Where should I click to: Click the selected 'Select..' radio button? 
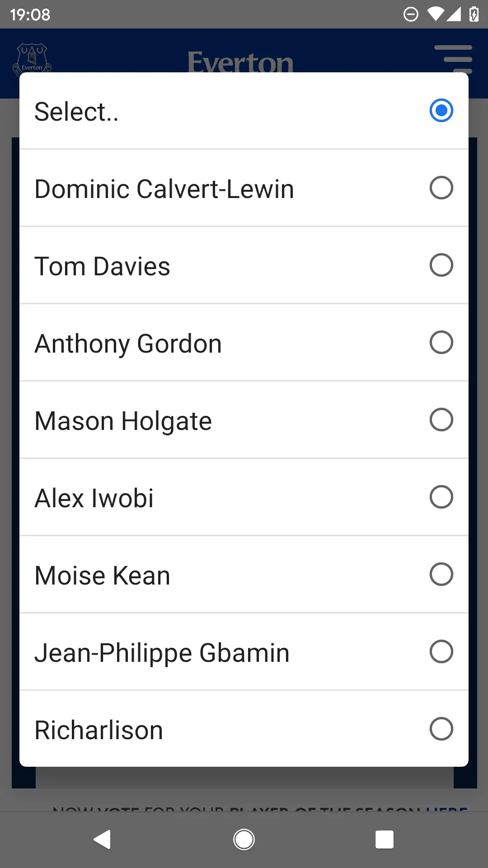[x=441, y=111]
